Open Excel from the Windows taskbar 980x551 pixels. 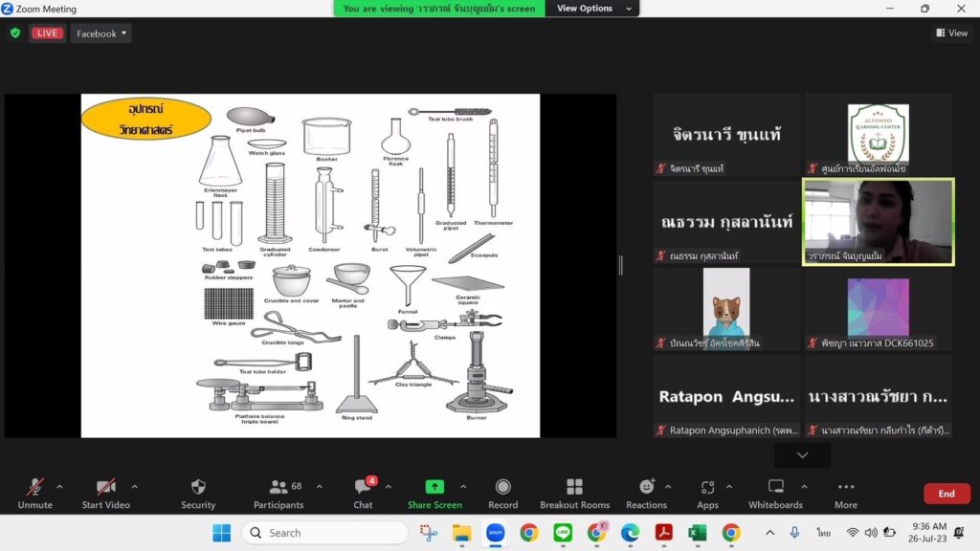click(x=697, y=533)
